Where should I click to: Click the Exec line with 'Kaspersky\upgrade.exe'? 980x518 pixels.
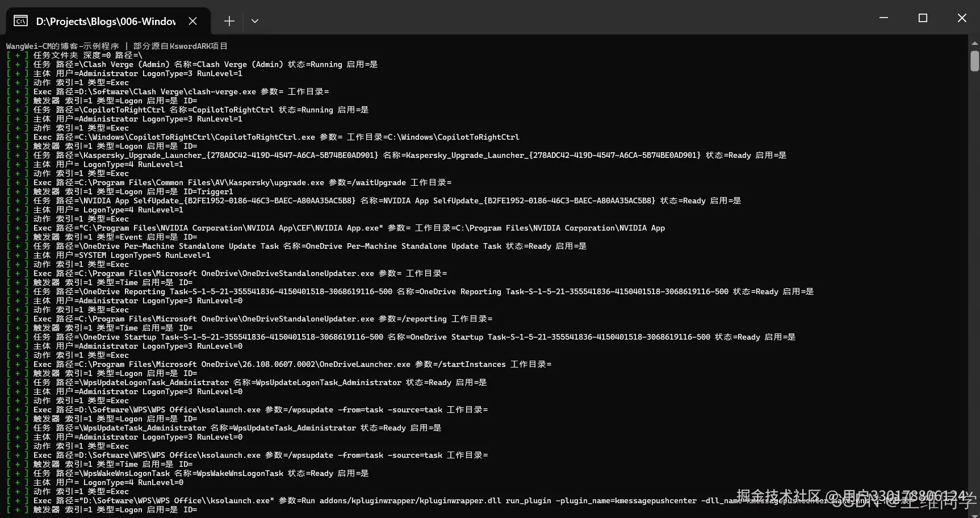[229, 182]
